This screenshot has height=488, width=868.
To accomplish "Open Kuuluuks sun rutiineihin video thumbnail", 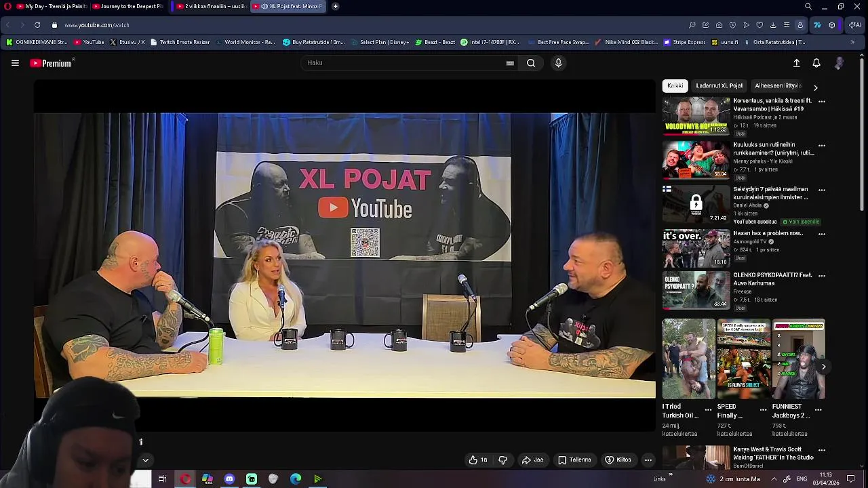I will coord(696,160).
